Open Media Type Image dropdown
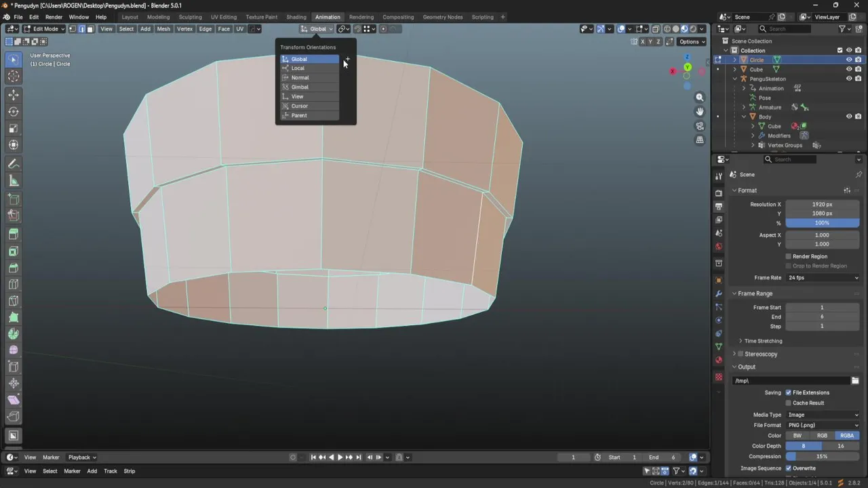868x488 pixels. point(823,415)
